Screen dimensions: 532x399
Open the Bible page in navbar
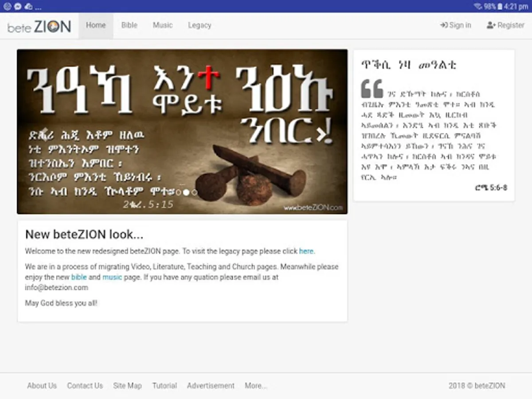pyautogui.click(x=129, y=25)
